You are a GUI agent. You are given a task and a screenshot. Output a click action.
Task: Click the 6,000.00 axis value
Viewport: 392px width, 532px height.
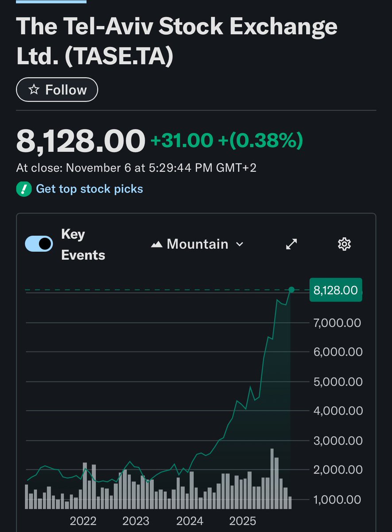338,352
